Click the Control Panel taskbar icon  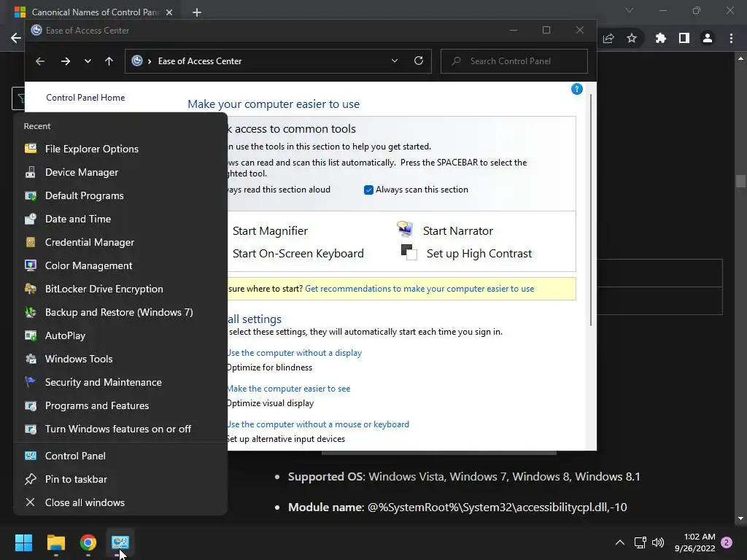point(120,542)
